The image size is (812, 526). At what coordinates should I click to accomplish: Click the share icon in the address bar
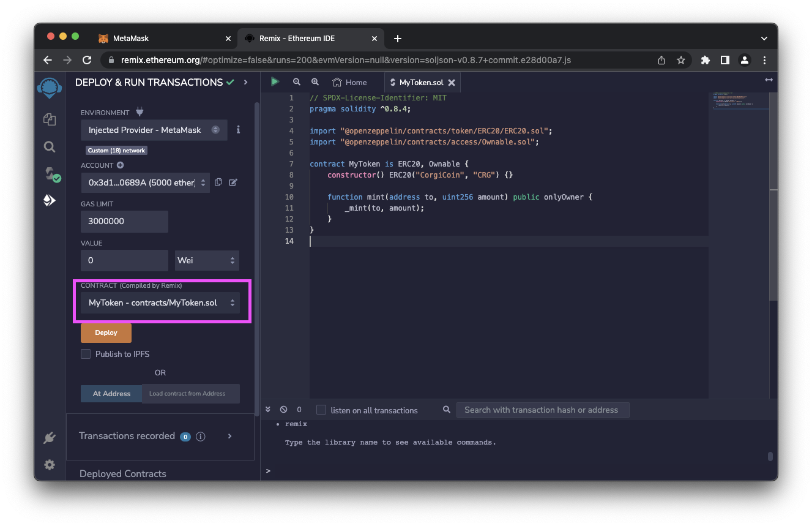coord(661,60)
